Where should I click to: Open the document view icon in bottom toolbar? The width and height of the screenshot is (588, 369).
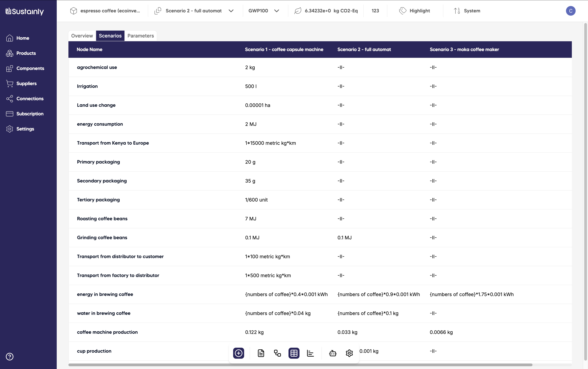[261, 353]
